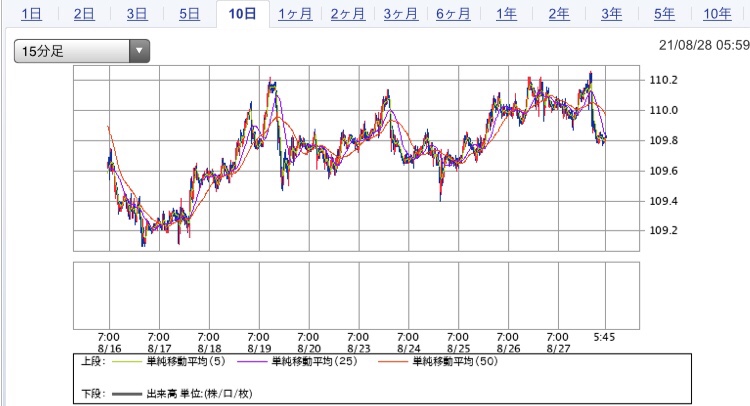This screenshot has height=406, width=750.
Task: Click the 8/19 date axis label
Action: point(259,349)
